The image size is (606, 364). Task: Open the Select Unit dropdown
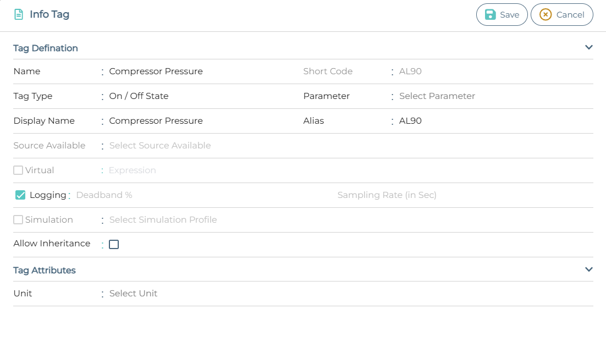coord(134,294)
